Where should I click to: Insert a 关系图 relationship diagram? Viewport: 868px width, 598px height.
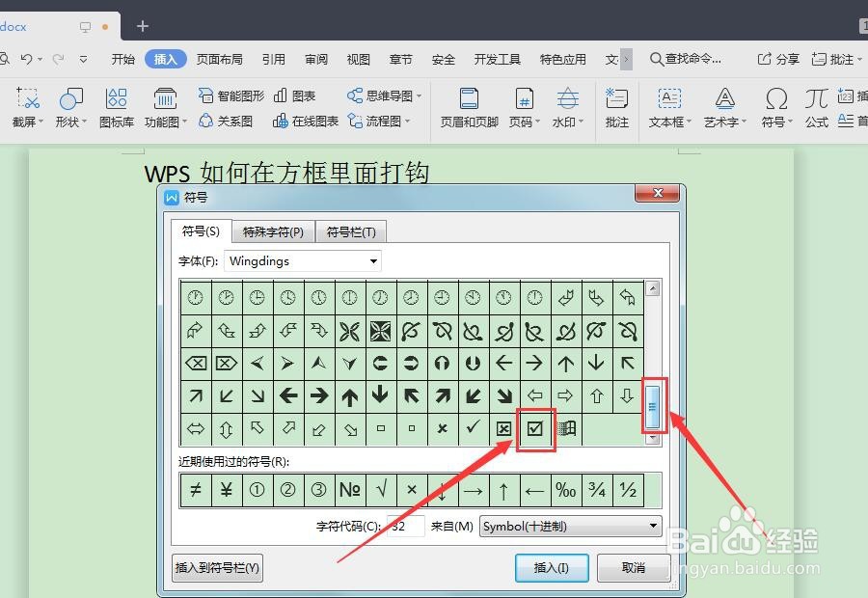pyautogui.click(x=226, y=121)
